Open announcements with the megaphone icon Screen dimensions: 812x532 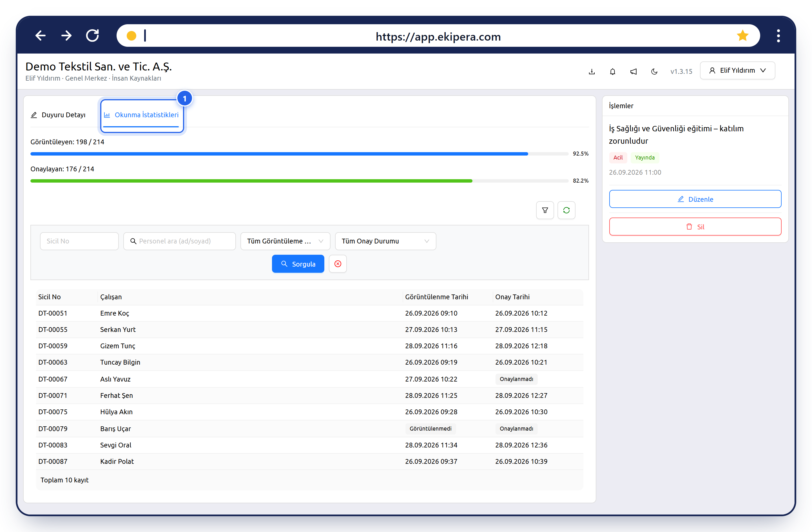click(633, 71)
